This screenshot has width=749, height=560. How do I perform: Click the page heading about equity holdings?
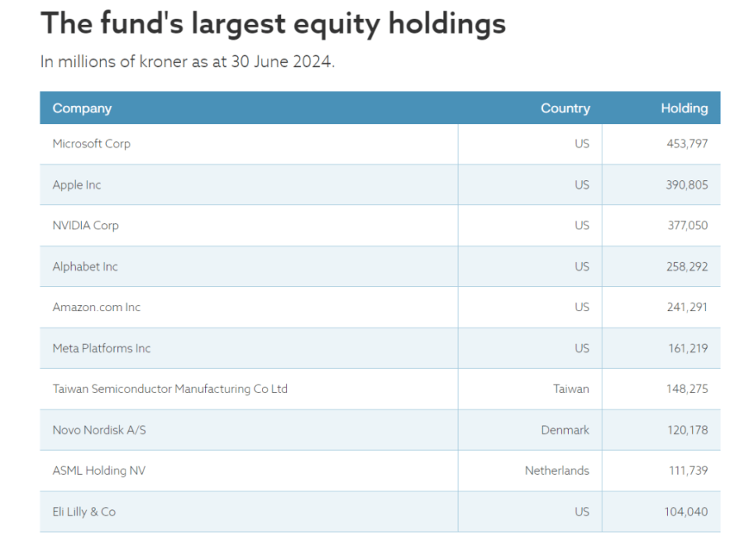click(273, 23)
